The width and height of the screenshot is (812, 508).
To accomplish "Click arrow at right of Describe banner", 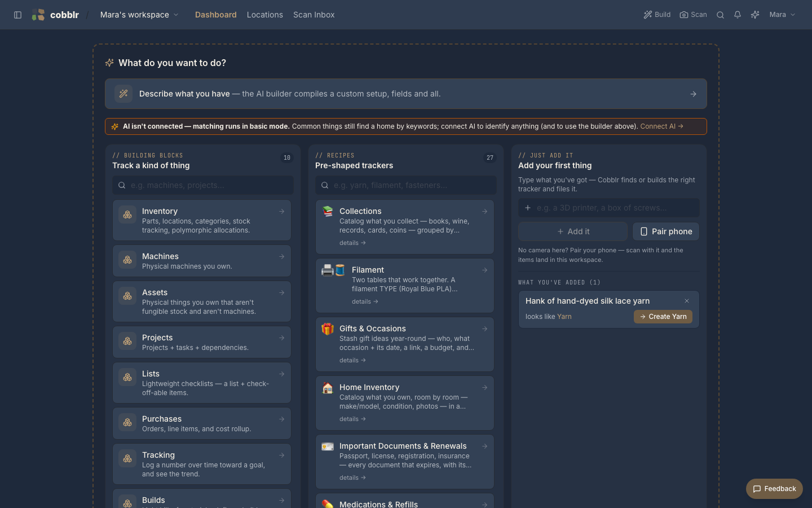I will 693,94.
